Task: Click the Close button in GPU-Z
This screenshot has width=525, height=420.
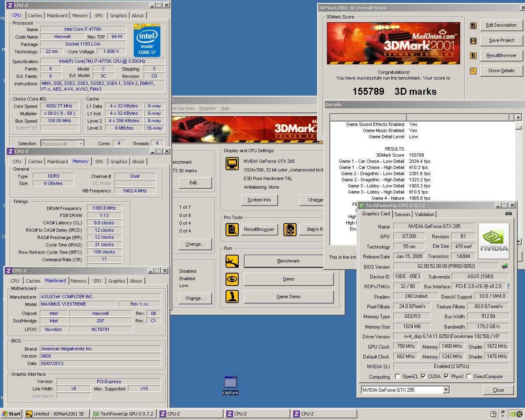Action: point(498,390)
